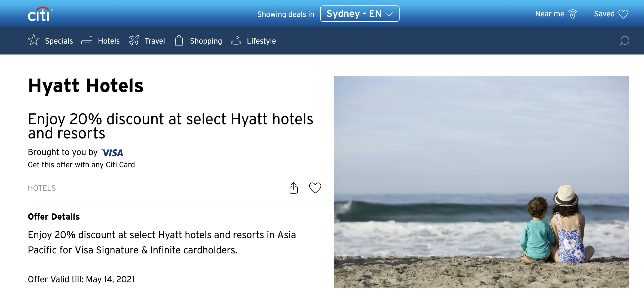
Task: Click the beach photo of two children
Action: (x=482, y=182)
